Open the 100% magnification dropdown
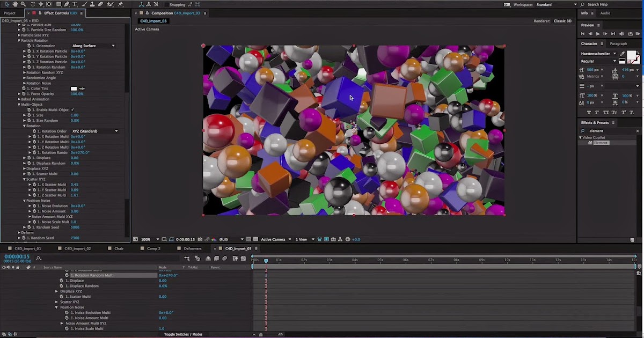 coord(150,239)
